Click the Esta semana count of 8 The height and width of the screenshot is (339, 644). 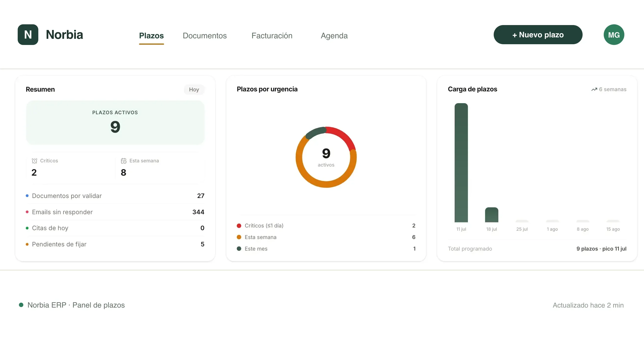point(124,172)
